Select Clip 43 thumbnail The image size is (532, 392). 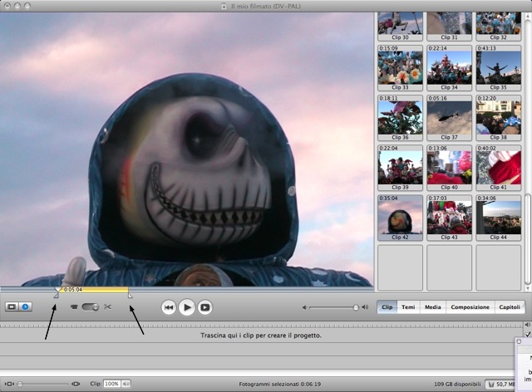tap(449, 218)
